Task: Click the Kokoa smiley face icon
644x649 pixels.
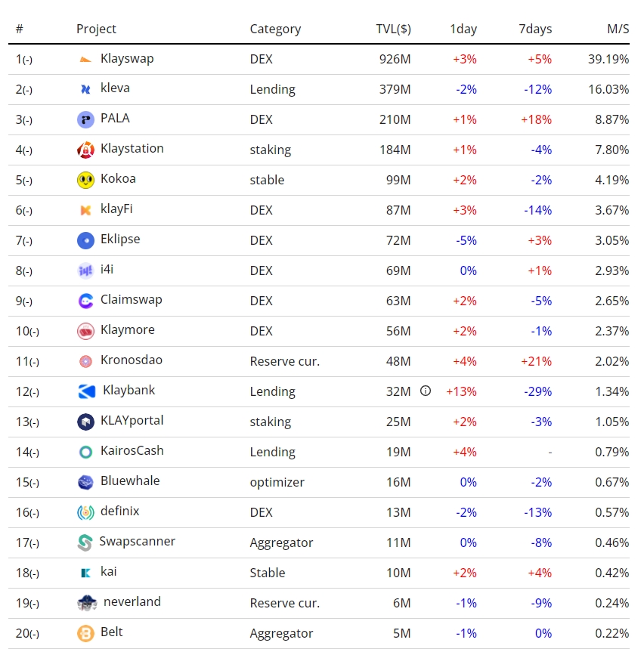Action: point(85,180)
